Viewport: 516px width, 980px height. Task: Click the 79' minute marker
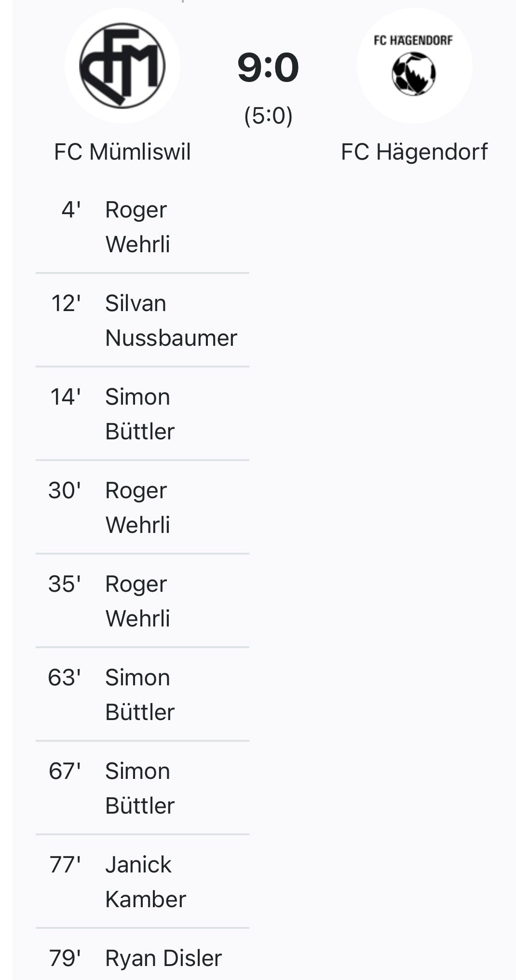click(x=65, y=958)
